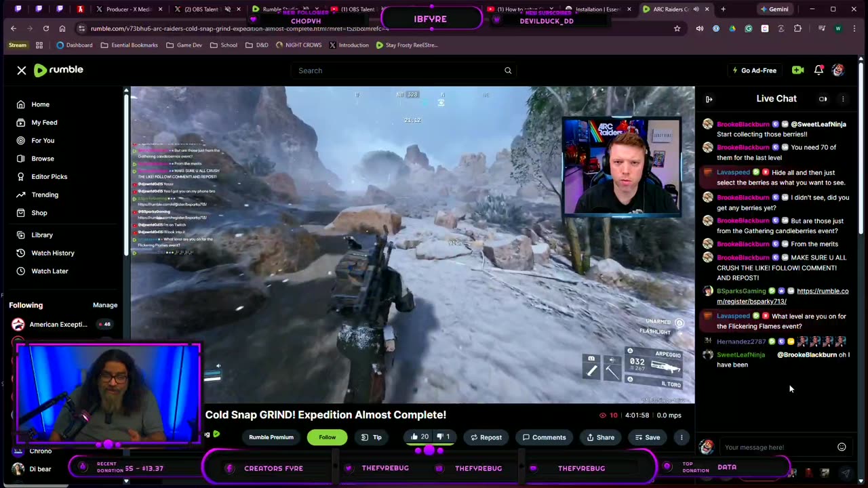Open Browse in sidebar
Image resolution: width=868 pixels, height=488 pixels.
coord(43,159)
